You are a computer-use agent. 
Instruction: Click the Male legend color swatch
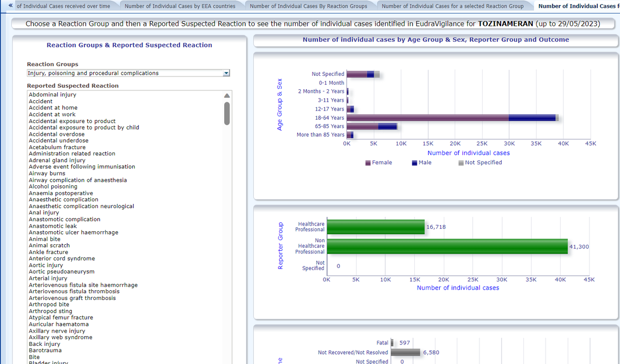(414, 163)
